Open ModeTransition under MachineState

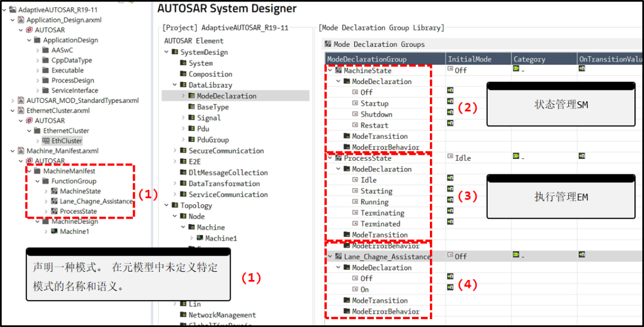pos(379,136)
